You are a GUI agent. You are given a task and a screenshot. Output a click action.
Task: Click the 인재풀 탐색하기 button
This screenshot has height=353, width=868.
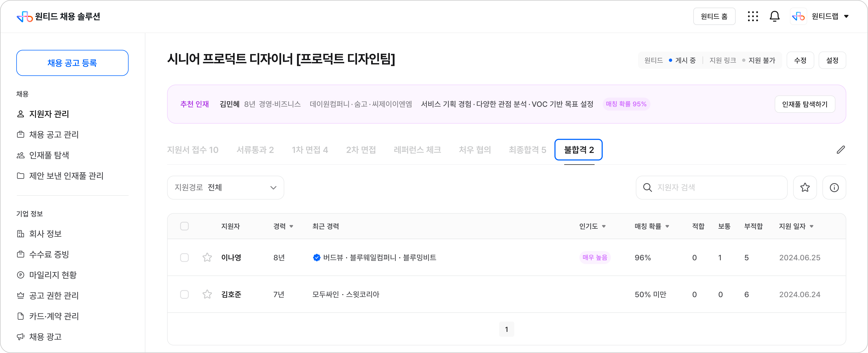[x=805, y=104]
